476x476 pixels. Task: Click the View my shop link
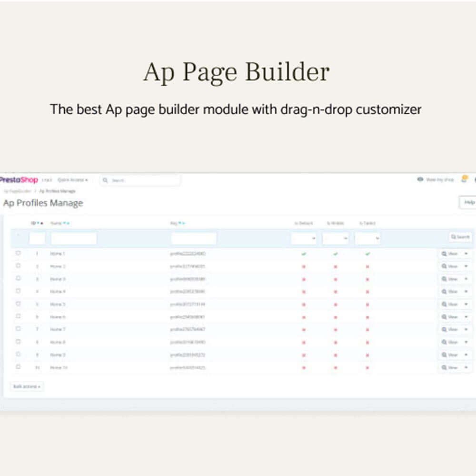(x=436, y=179)
